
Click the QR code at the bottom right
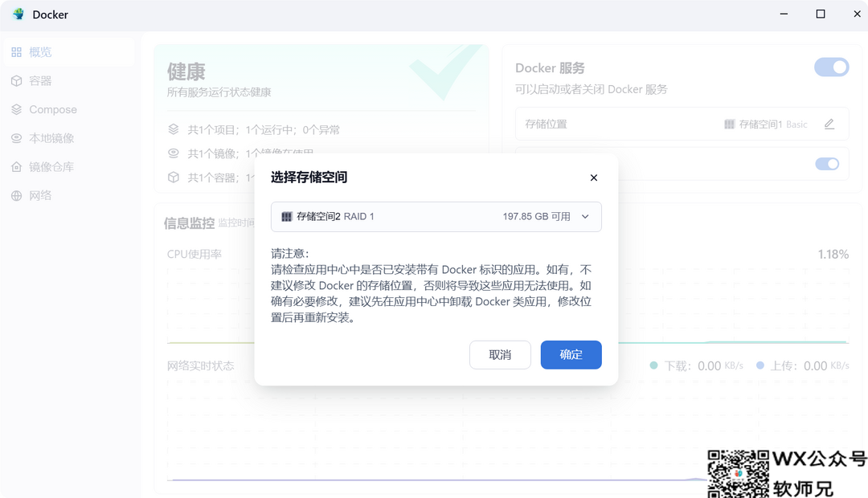click(x=738, y=474)
